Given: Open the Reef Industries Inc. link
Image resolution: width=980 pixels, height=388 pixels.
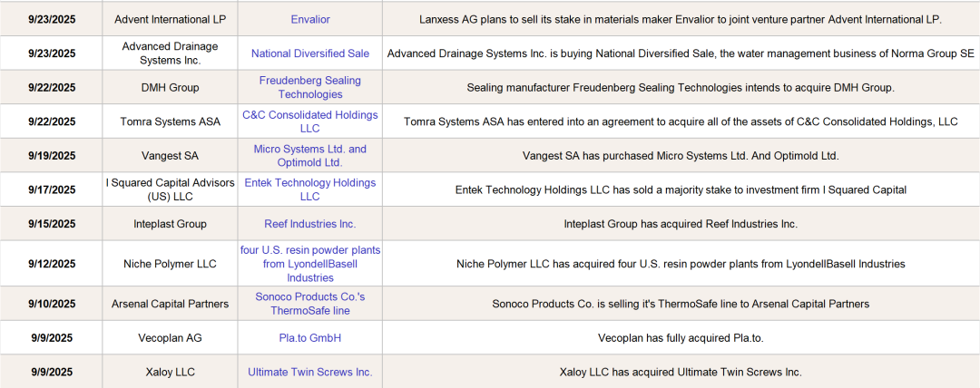Looking at the screenshot, I should coord(310,224).
